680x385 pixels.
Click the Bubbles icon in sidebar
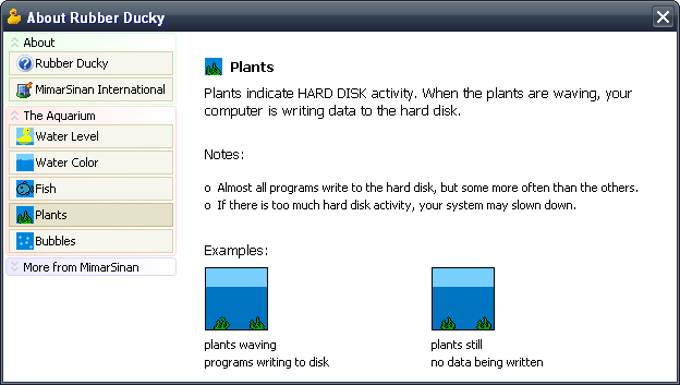click(25, 241)
